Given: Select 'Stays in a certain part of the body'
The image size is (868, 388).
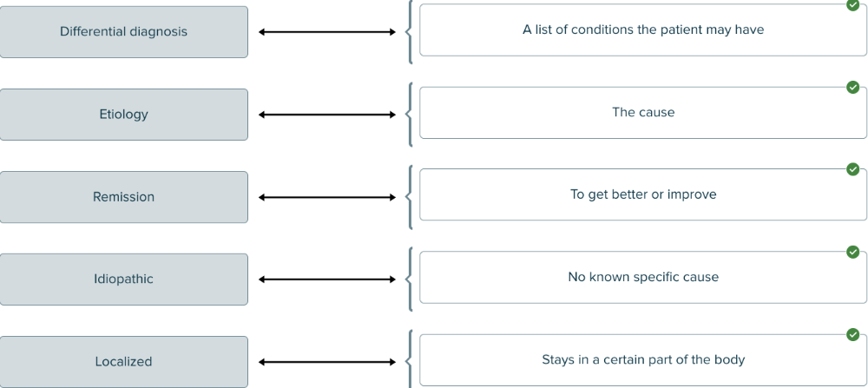Looking at the screenshot, I should click(x=642, y=360).
